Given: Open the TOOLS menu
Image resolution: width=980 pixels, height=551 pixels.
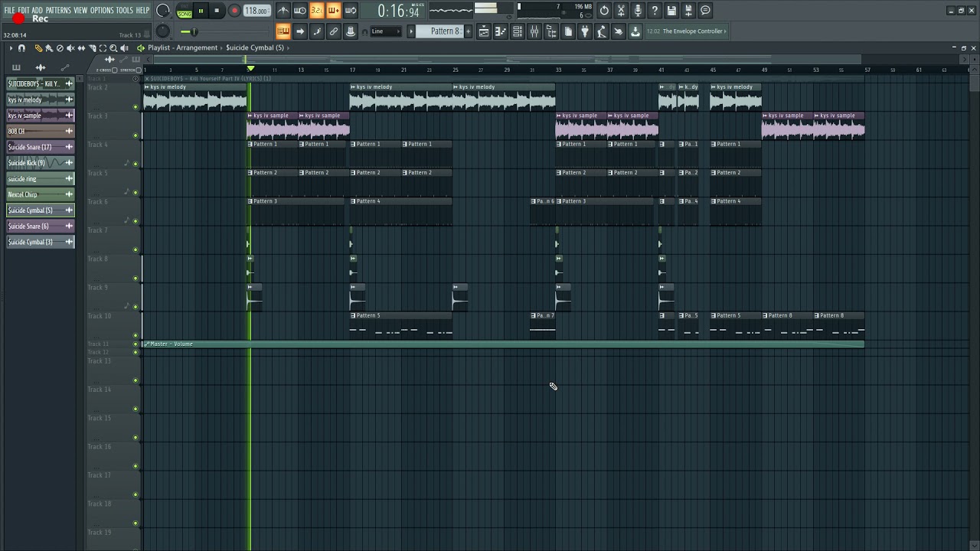Looking at the screenshot, I should pos(124,10).
